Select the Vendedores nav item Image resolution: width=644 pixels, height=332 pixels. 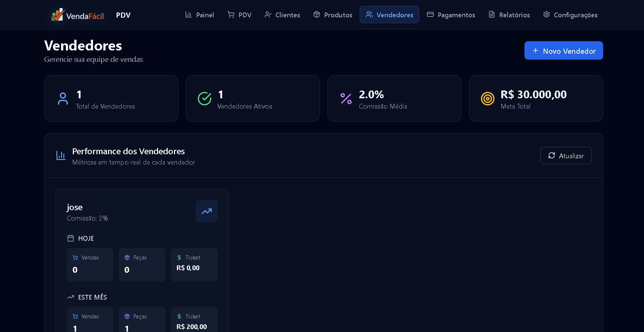[x=389, y=15]
